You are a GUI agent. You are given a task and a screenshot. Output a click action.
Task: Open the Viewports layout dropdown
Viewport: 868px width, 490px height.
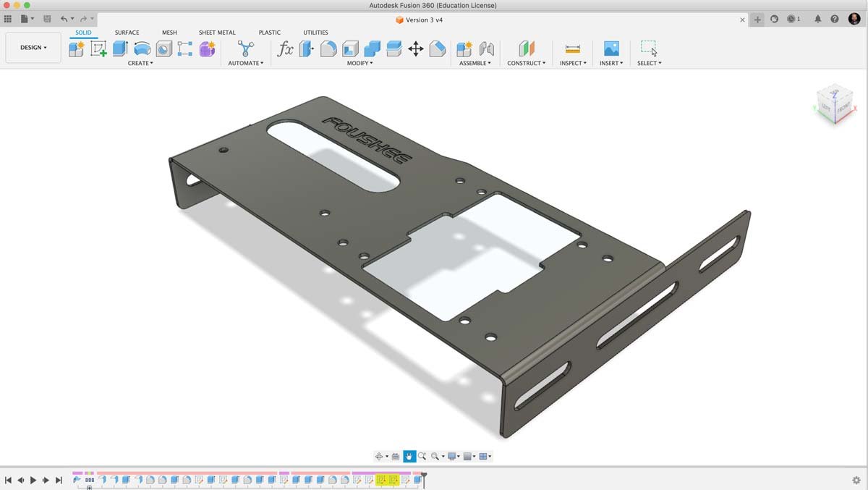[485, 457]
